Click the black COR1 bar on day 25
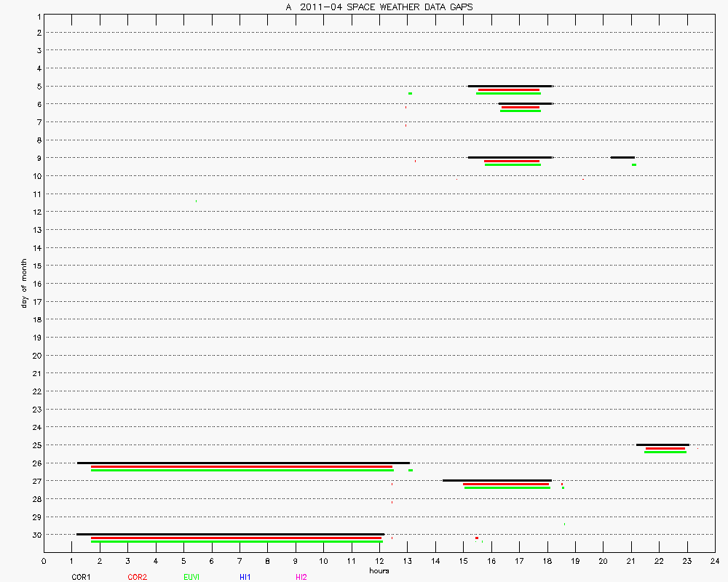This screenshot has width=728, height=582. pyautogui.click(x=662, y=445)
